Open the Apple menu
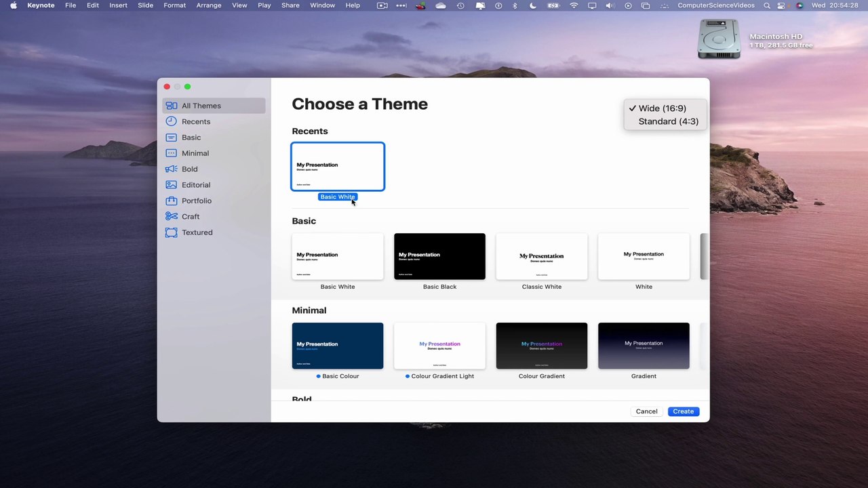Screen dimensions: 868x488 pos(13,5)
